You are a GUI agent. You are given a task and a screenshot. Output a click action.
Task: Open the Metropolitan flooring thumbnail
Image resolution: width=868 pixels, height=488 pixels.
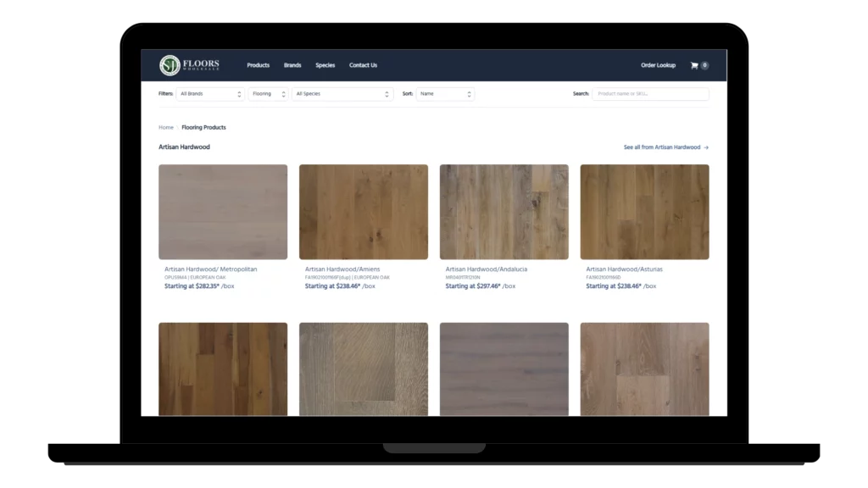[x=223, y=212]
